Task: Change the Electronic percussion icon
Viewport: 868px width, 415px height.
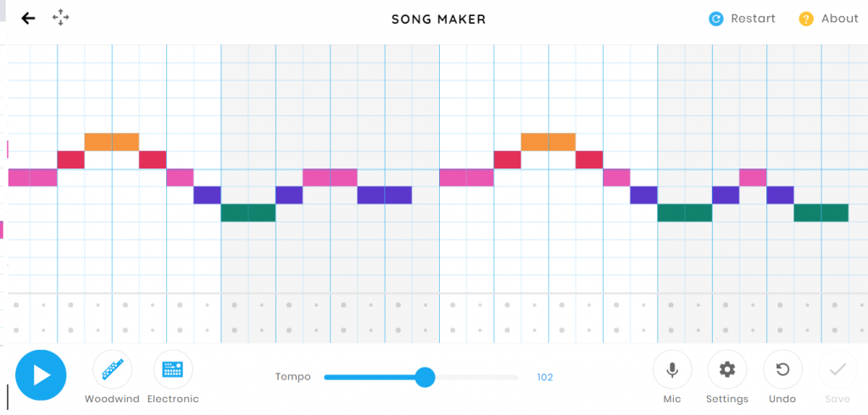Action: (173, 369)
